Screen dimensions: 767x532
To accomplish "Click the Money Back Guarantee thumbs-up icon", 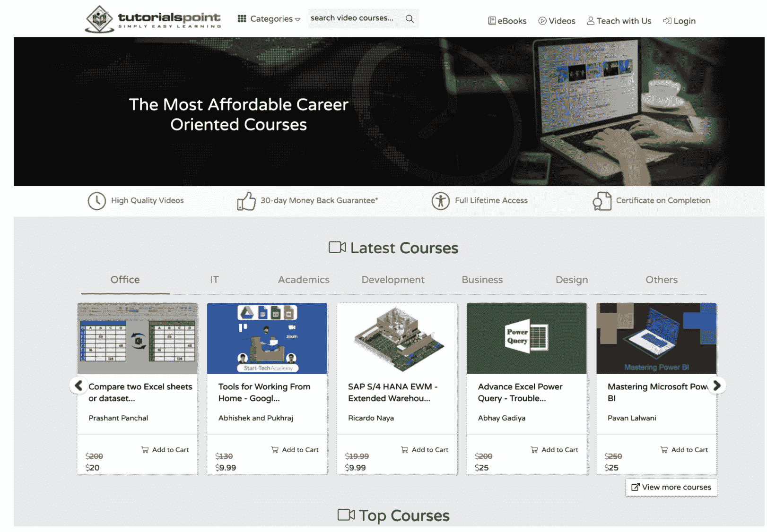I will [246, 201].
